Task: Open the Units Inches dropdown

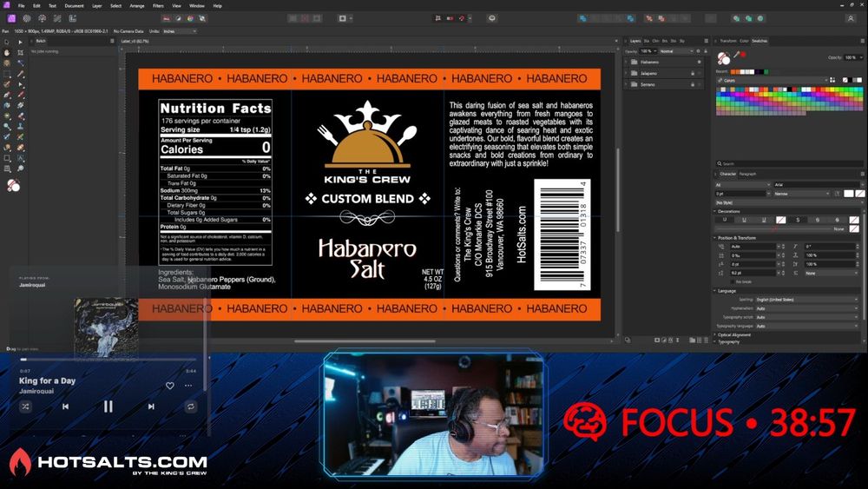Action: tap(179, 31)
